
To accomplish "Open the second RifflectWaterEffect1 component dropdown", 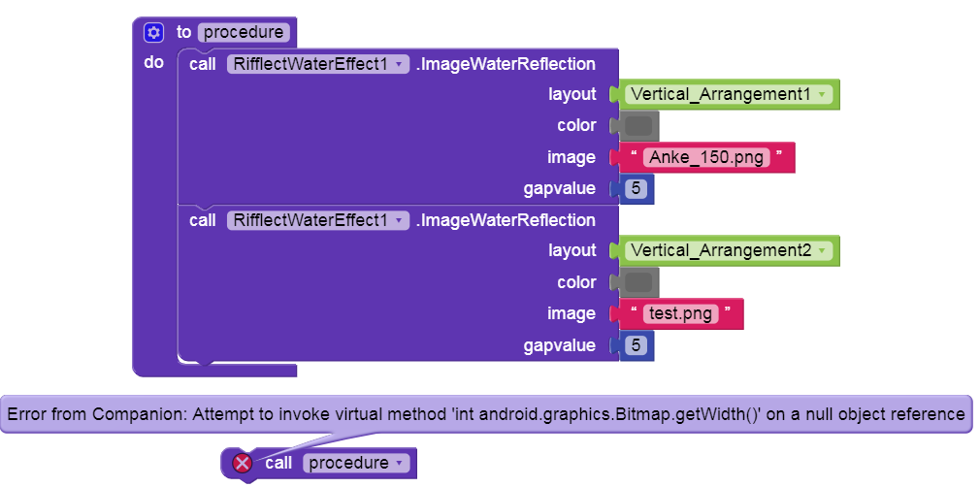I will [401, 220].
